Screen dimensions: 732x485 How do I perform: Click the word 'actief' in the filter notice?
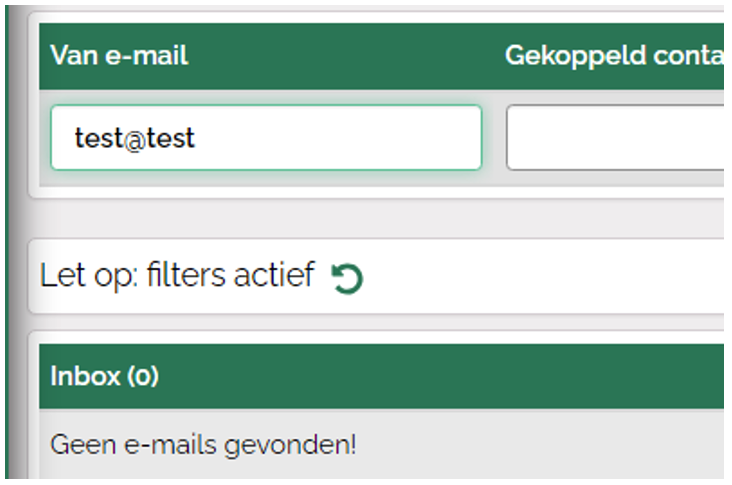click(x=276, y=275)
